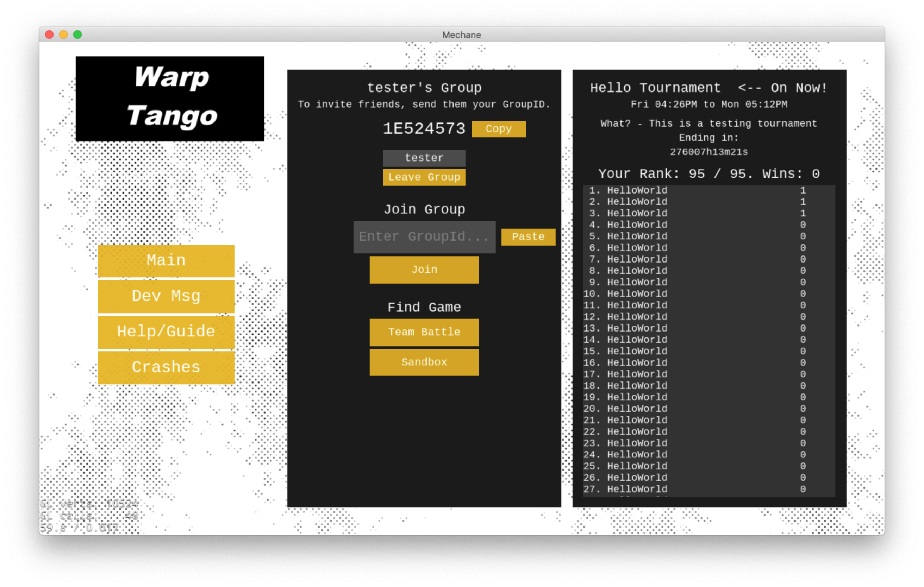Select leaderboard row 21. HelloWorld
924x587 pixels.
709,421
